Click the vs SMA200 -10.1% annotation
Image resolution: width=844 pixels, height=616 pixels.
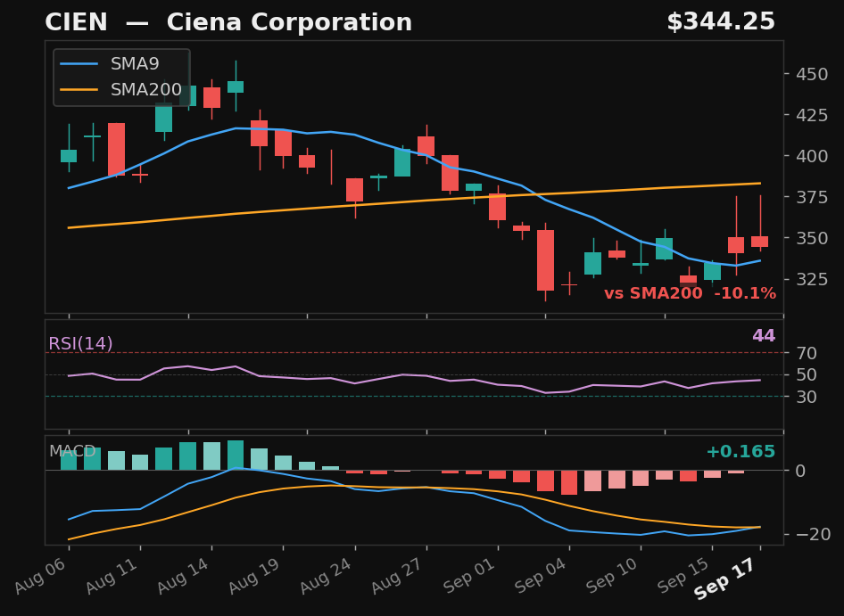pyautogui.click(x=690, y=293)
